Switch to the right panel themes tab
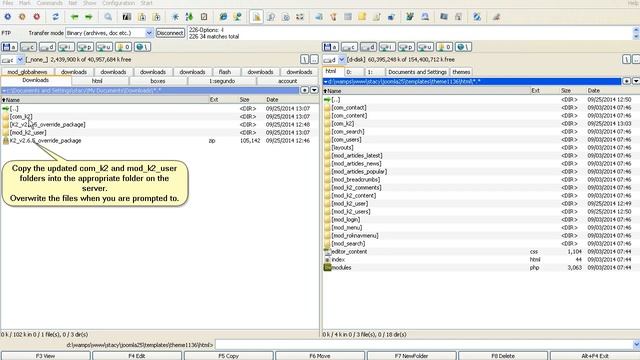This screenshot has width=640, height=360. 461,72
